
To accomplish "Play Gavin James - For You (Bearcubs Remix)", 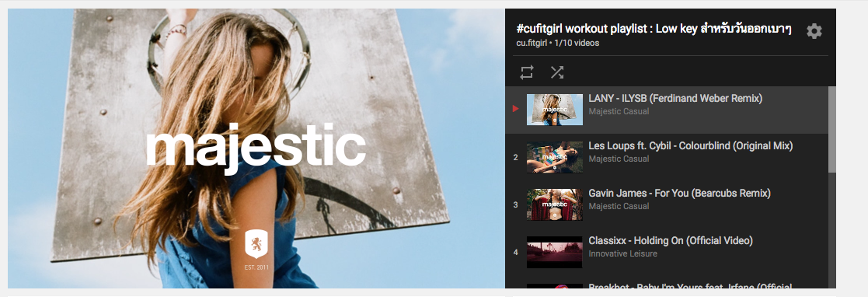I will (679, 194).
